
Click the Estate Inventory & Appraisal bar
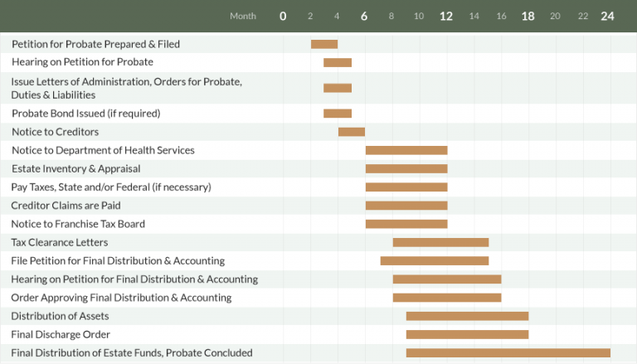[x=406, y=168]
